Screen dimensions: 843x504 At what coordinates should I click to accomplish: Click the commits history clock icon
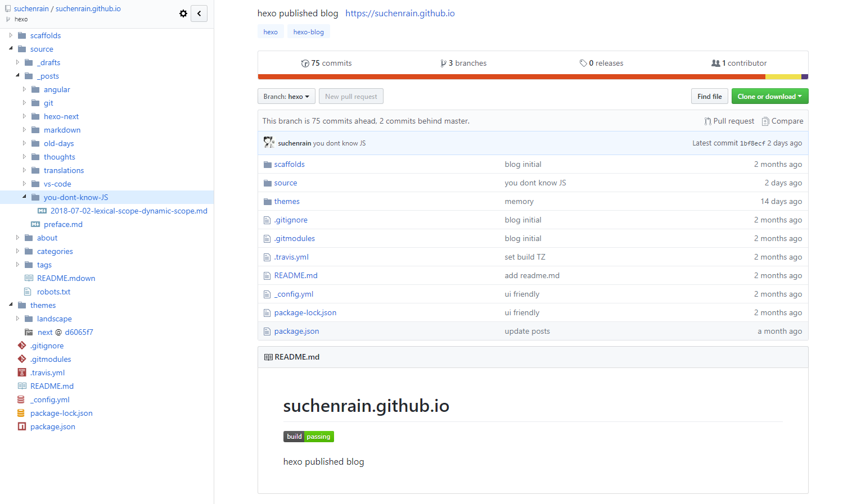[x=305, y=63]
